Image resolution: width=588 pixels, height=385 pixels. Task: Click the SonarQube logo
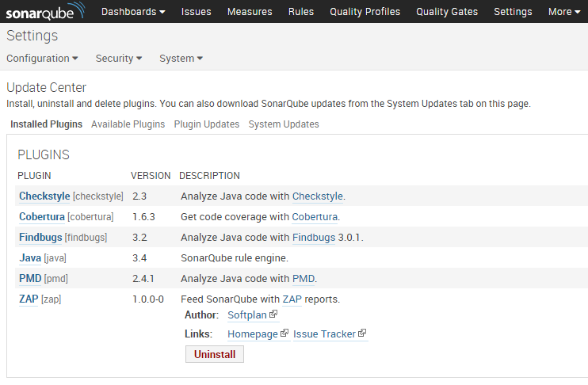point(45,12)
